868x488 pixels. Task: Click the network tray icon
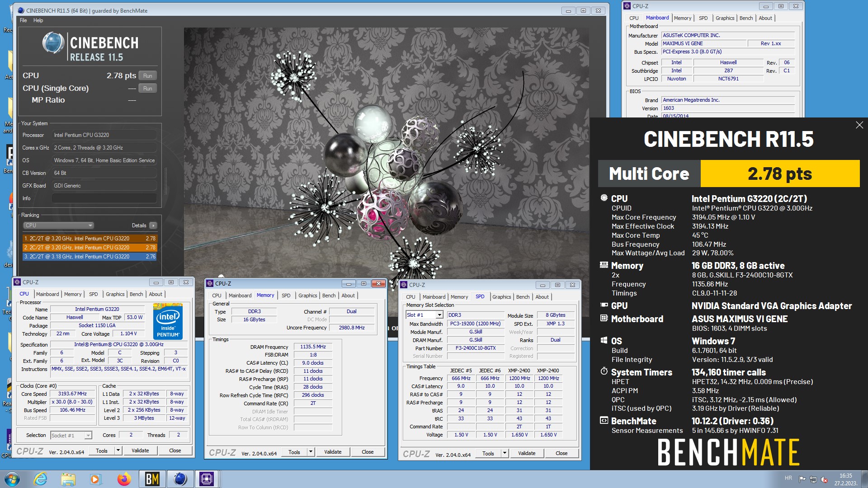tap(813, 479)
